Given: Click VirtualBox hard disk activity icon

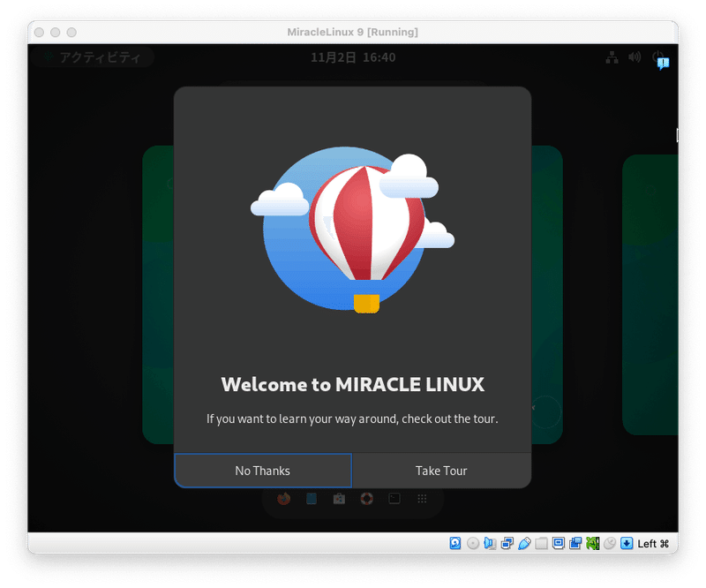Looking at the screenshot, I should pyautogui.click(x=455, y=543).
